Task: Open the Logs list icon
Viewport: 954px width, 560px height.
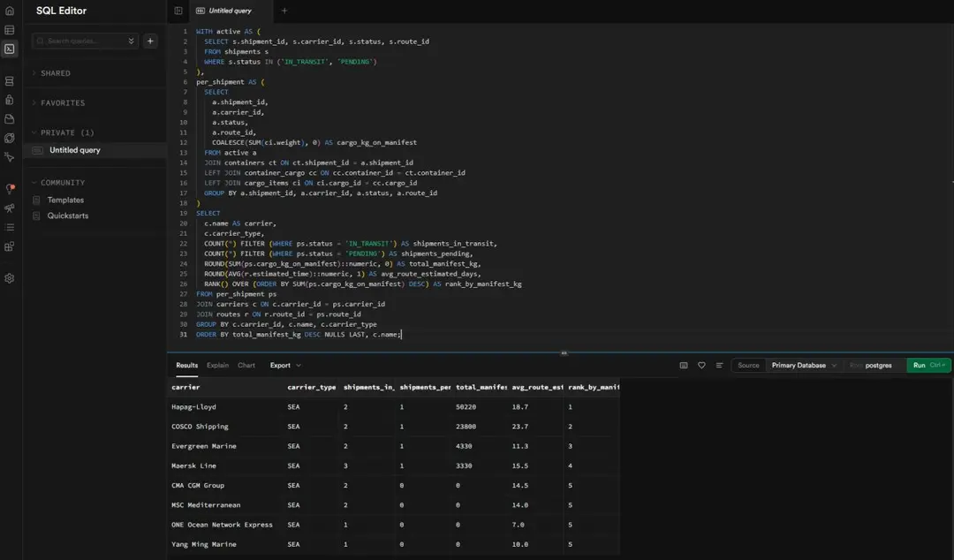Action: pos(9,227)
